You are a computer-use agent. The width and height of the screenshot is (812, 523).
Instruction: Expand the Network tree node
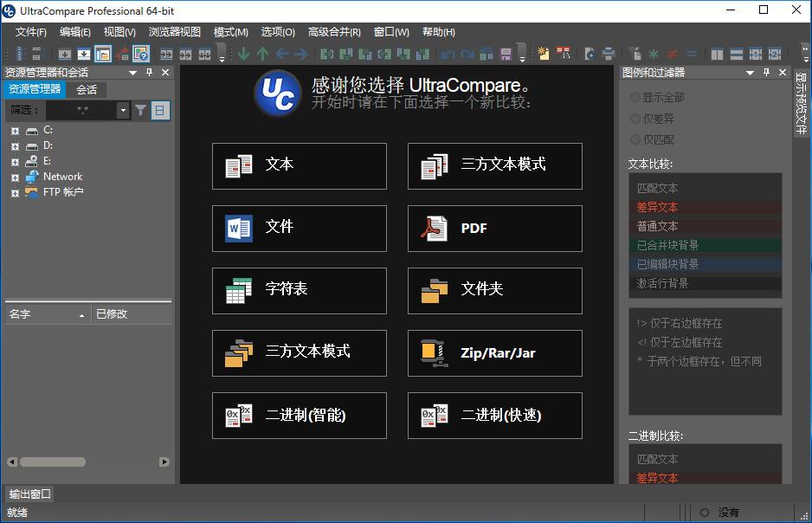pos(15,177)
